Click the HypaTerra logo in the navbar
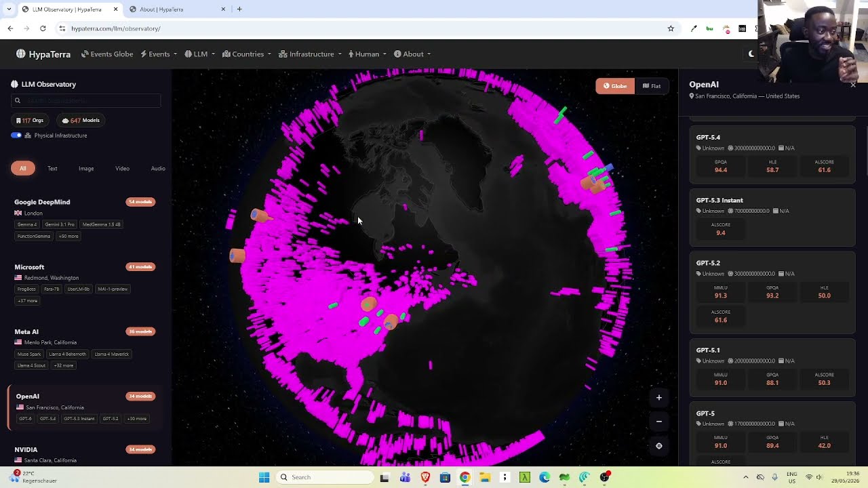 43,54
